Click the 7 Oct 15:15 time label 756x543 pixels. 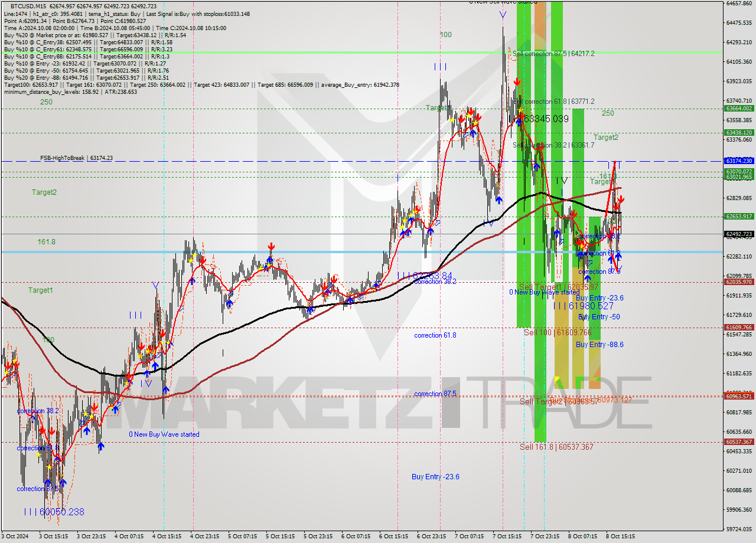507,537
